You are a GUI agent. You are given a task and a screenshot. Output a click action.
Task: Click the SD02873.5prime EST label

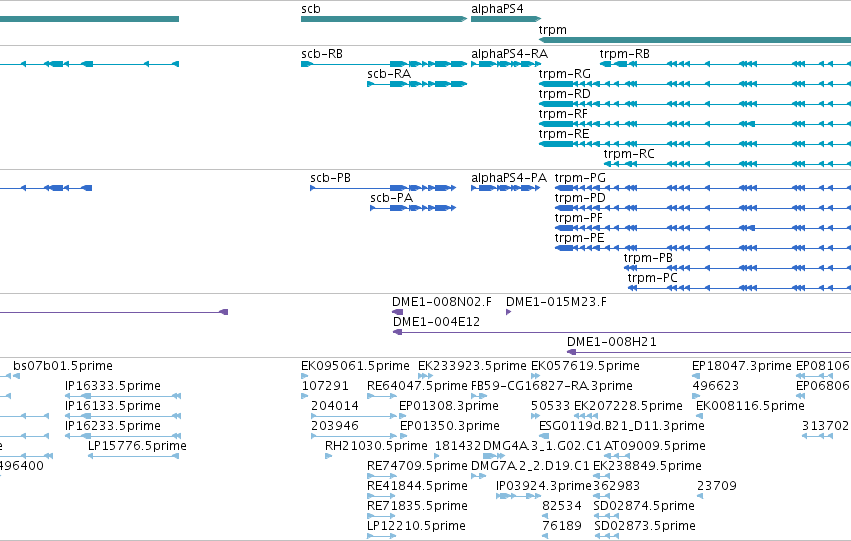(645, 526)
